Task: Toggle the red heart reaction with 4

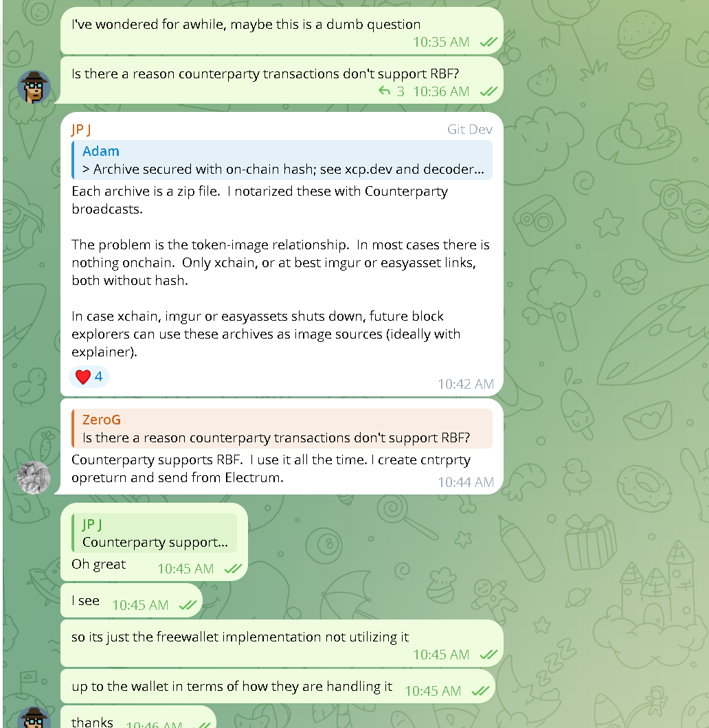Action: [89, 376]
